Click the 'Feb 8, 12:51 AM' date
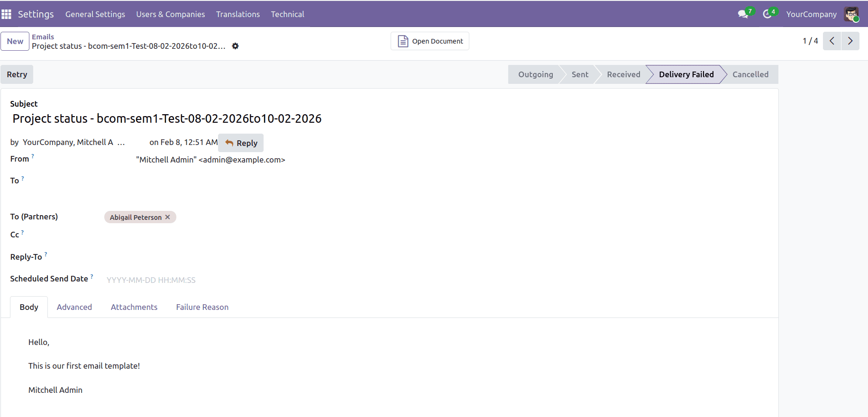Viewport: 868px width, 417px height. (189, 142)
